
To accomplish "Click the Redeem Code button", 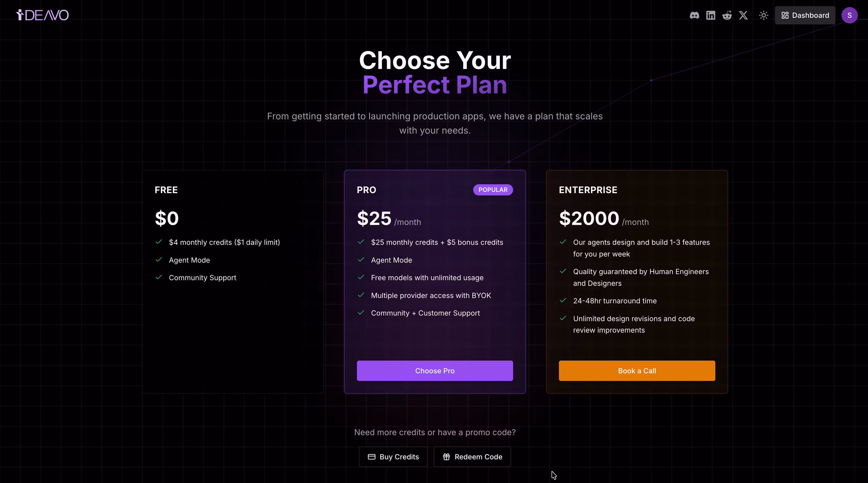I will point(472,457).
